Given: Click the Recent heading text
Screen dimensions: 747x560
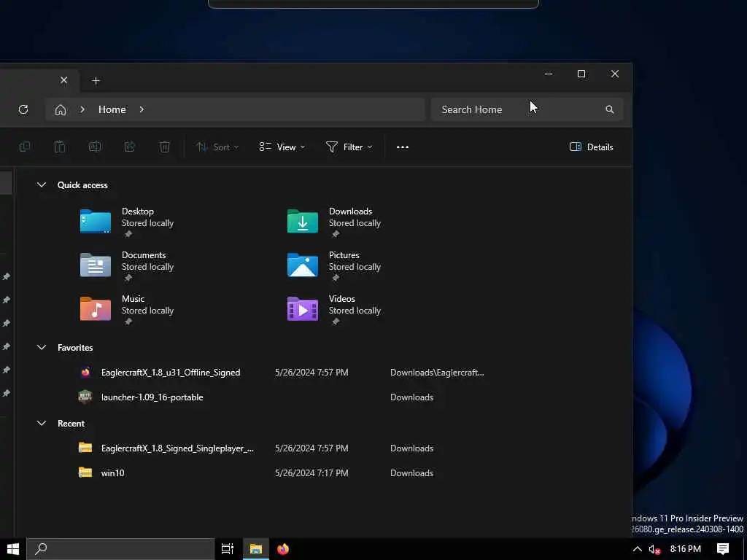Looking at the screenshot, I should (x=71, y=424).
